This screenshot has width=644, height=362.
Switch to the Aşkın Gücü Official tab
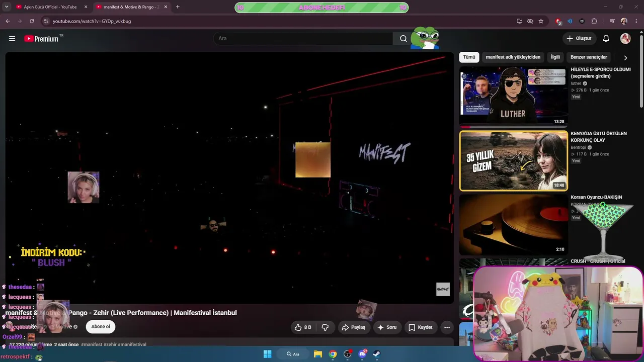tap(50, 7)
